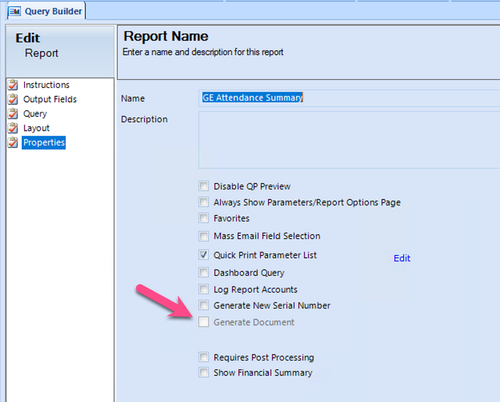Go to the Output Fields step
This screenshot has height=402, width=500.
[x=50, y=99]
